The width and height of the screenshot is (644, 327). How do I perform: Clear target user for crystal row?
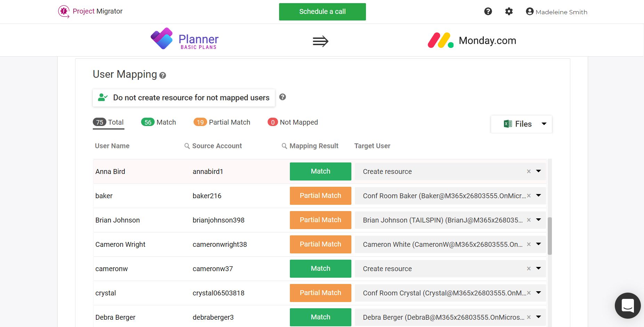click(529, 293)
